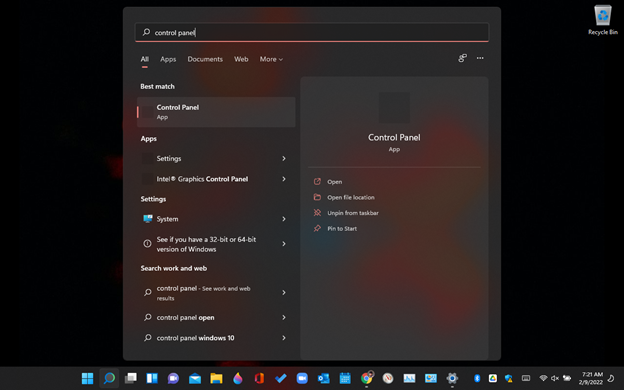
Task: Click Settings in Apps results
Action: [x=169, y=158]
